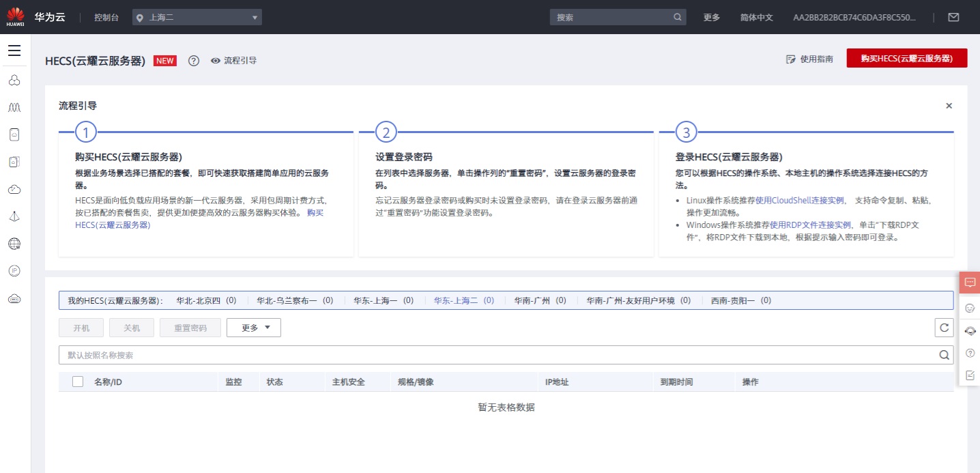This screenshot has height=473, width=980.
Task: Click the location pin in region selector
Action: (140, 17)
